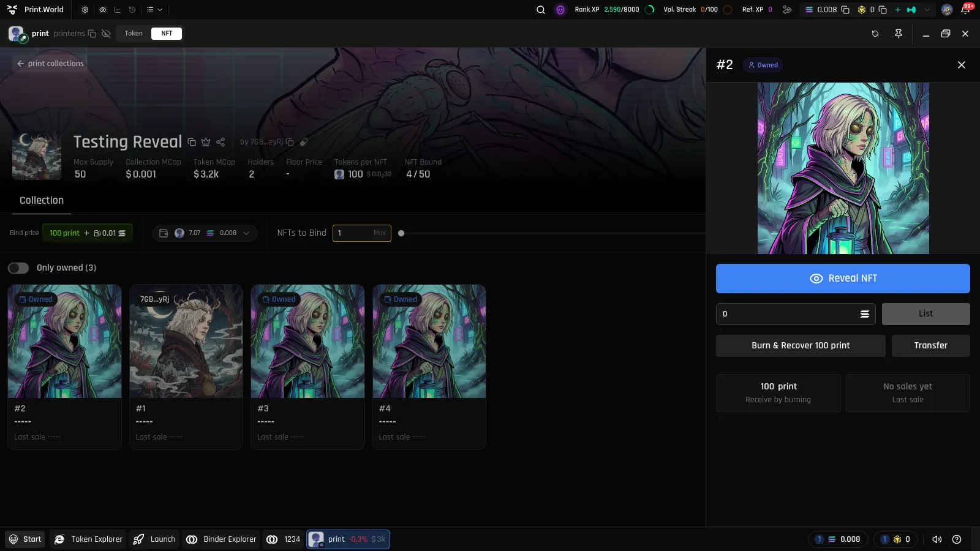Open the notifications bell

click(x=965, y=10)
